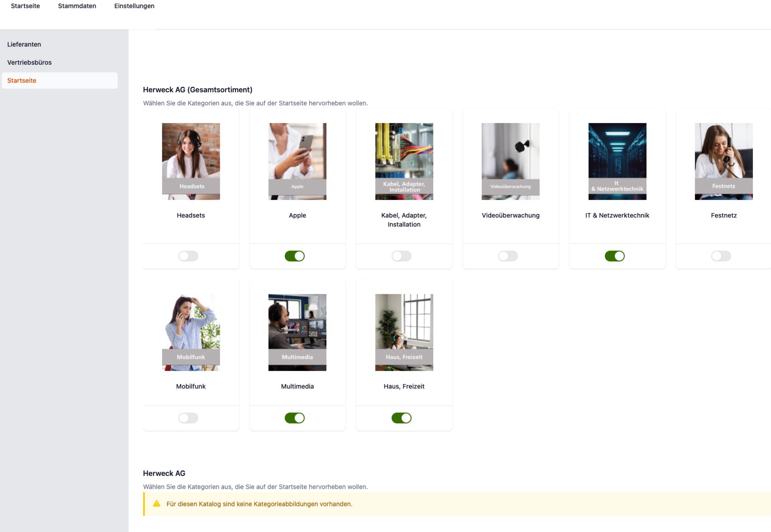Select Startseite in the top navigation

[25, 6]
